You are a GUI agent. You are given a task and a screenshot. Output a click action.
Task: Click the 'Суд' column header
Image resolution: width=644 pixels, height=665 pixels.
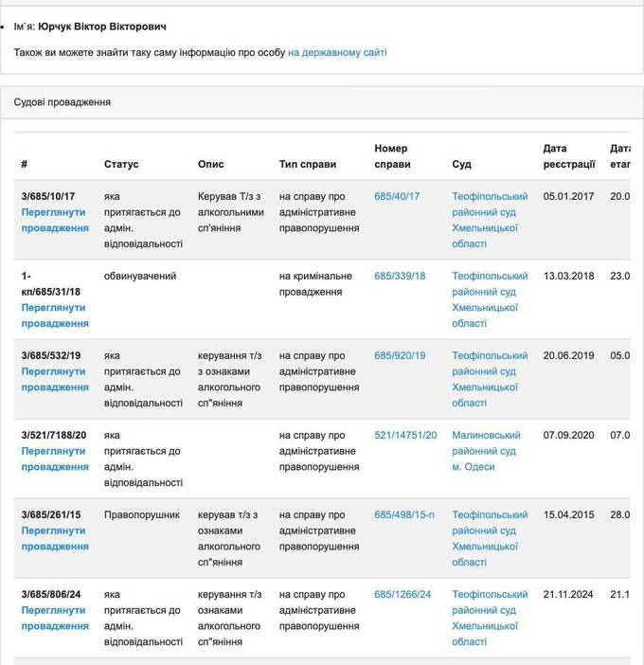[461, 164]
